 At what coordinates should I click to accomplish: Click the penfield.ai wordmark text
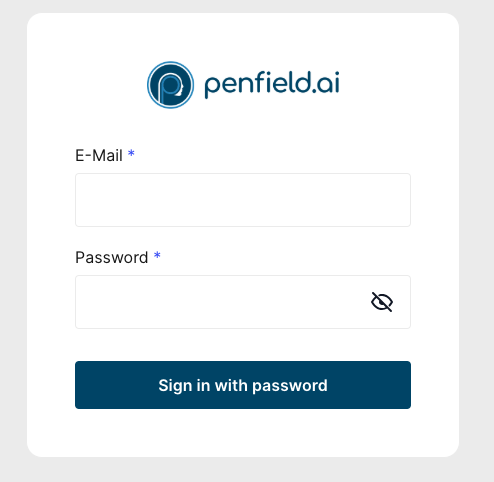pyautogui.click(x=272, y=84)
